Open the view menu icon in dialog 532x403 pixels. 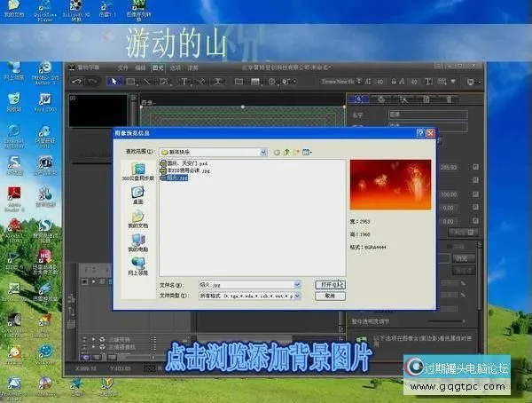307,152
